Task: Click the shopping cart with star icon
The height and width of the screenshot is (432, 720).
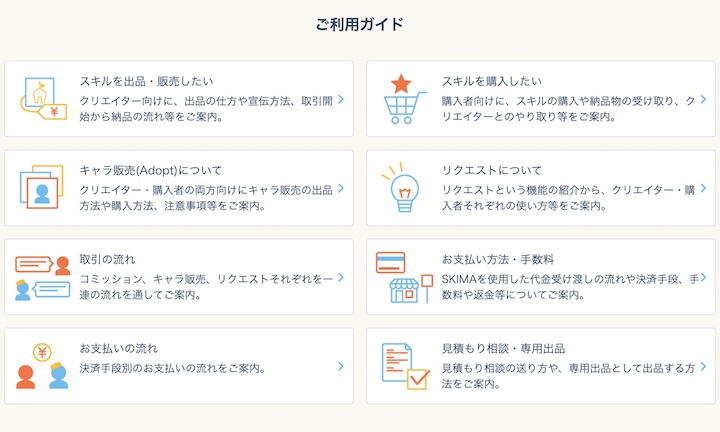Action: point(405,99)
